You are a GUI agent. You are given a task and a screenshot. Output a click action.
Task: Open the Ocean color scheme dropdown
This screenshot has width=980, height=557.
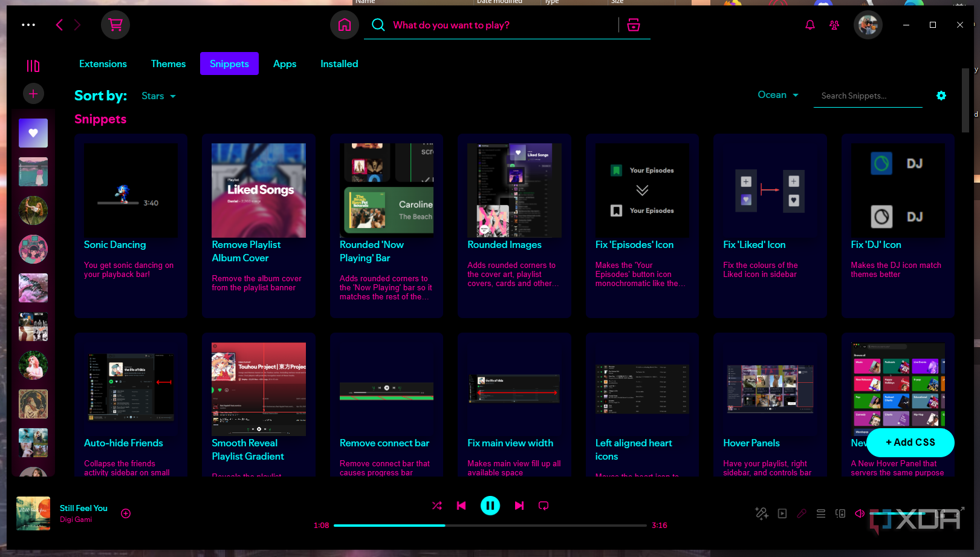pyautogui.click(x=778, y=95)
